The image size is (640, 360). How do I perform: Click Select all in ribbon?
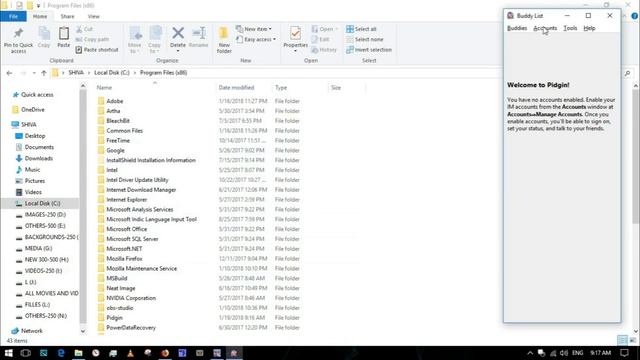tap(361, 29)
